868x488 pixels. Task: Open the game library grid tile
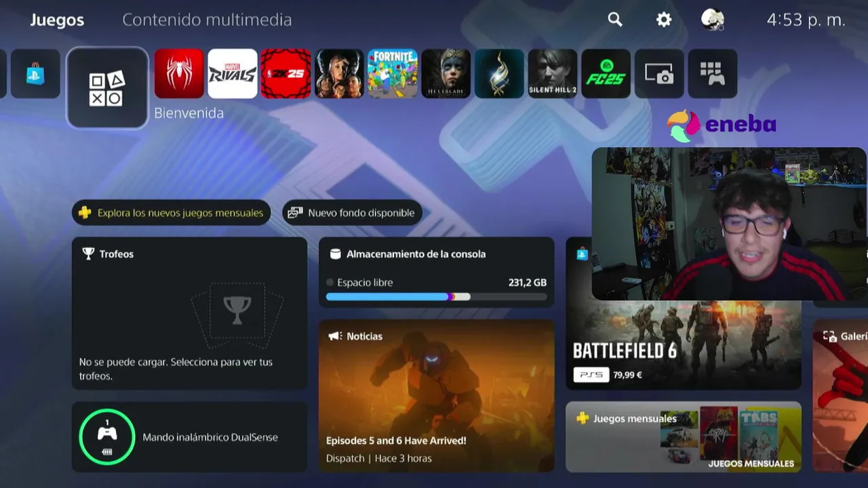tap(713, 74)
